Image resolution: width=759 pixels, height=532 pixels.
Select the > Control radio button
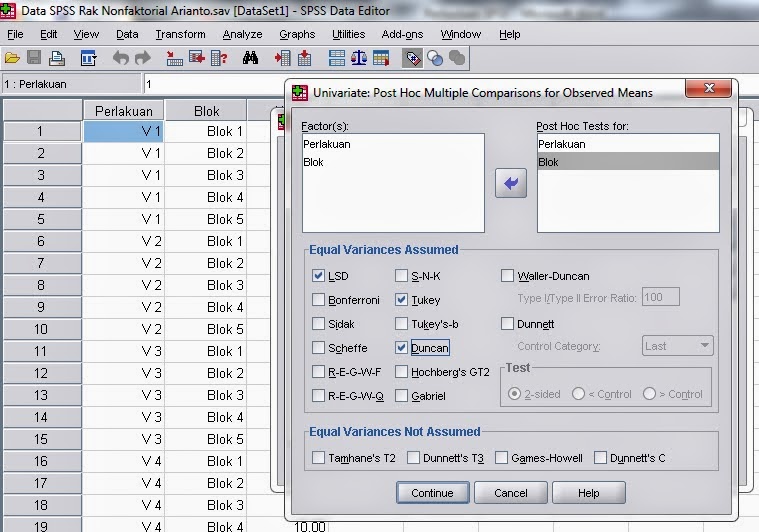coord(649,394)
